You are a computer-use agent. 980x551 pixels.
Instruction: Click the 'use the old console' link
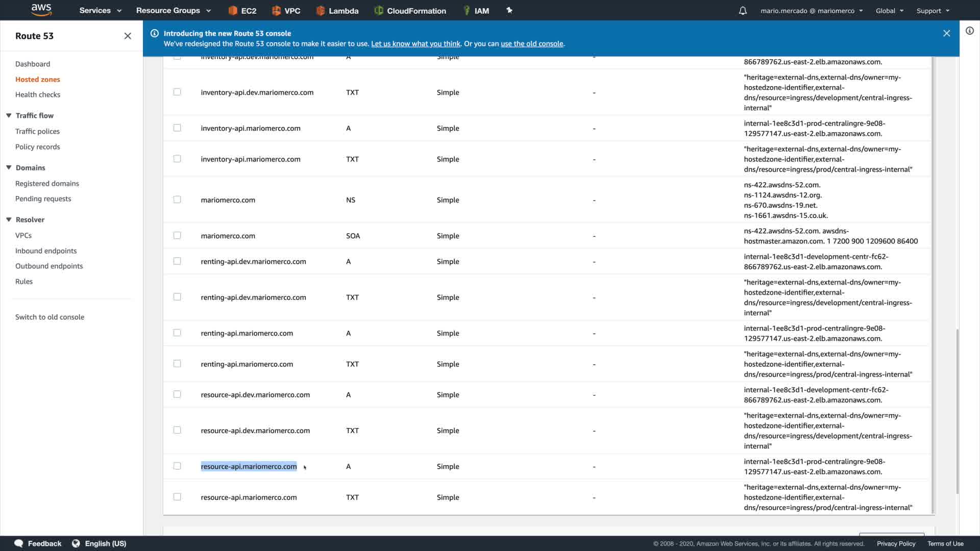coord(532,44)
